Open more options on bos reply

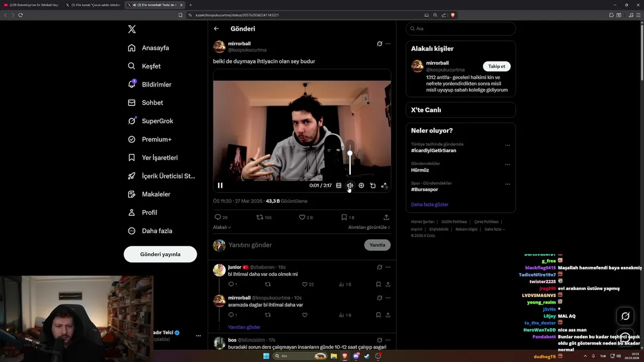(x=388, y=340)
